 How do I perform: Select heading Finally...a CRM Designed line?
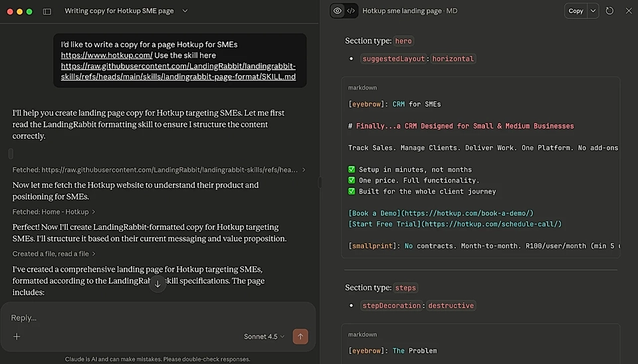[x=461, y=126]
